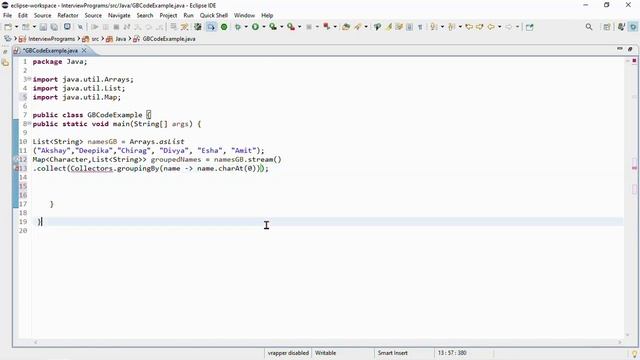
Task: Click the underlined Collectors word on line 13
Action: (x=91, y=168)
